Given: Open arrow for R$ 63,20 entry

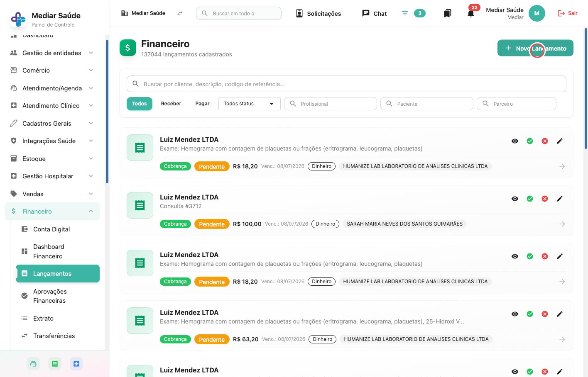Looking at the screenshot, I should [562, 339].
